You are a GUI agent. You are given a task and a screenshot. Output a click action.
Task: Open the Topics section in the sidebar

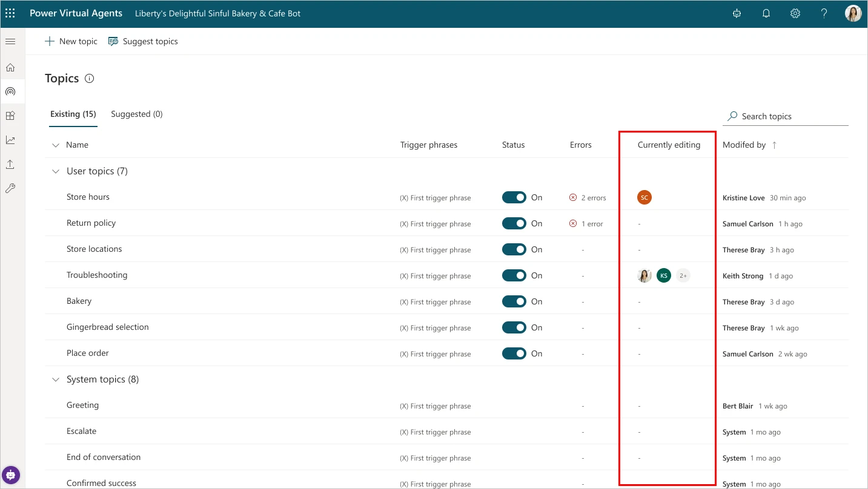[x=10, y=91]
